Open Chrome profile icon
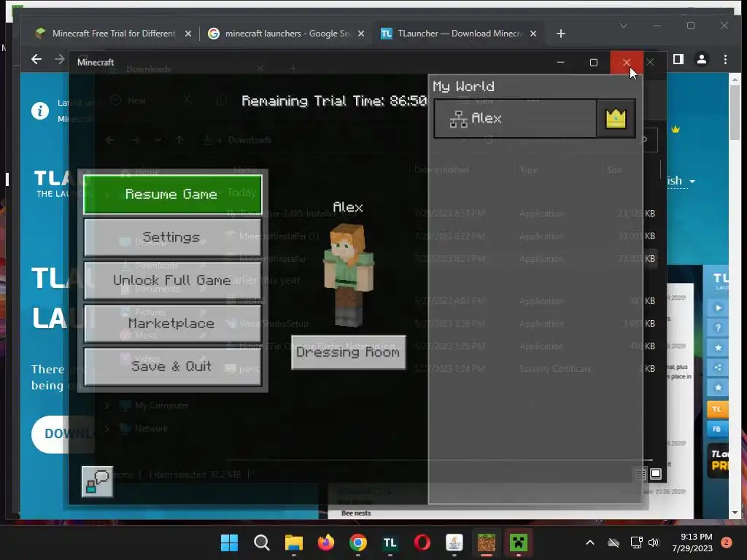 coord(702,59)
